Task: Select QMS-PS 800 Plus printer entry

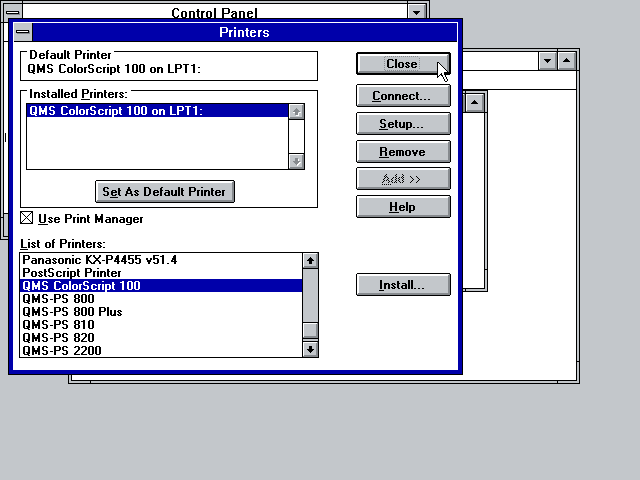Action: click(x=72, y=312)
